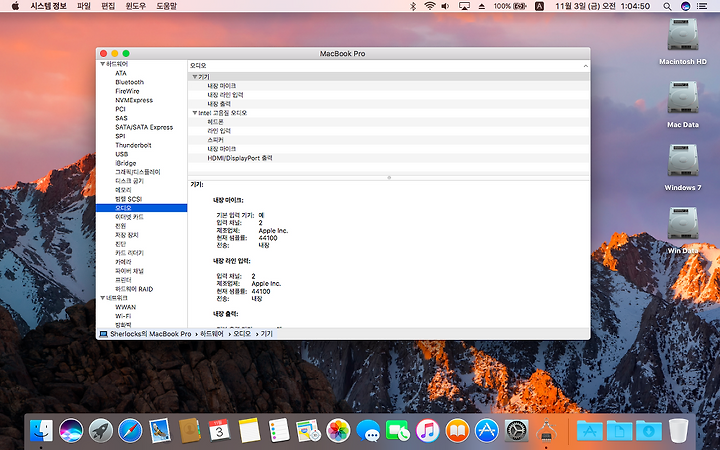Image resolution: width=720 pixels, height=450 pixels.
Task: Open Notification Center list icon
Action: (x=702, y=6)
